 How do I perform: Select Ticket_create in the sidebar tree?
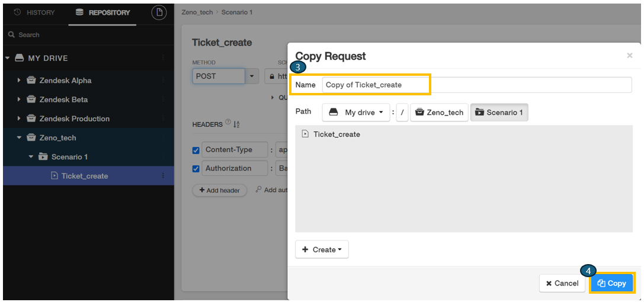click(85, 176)
